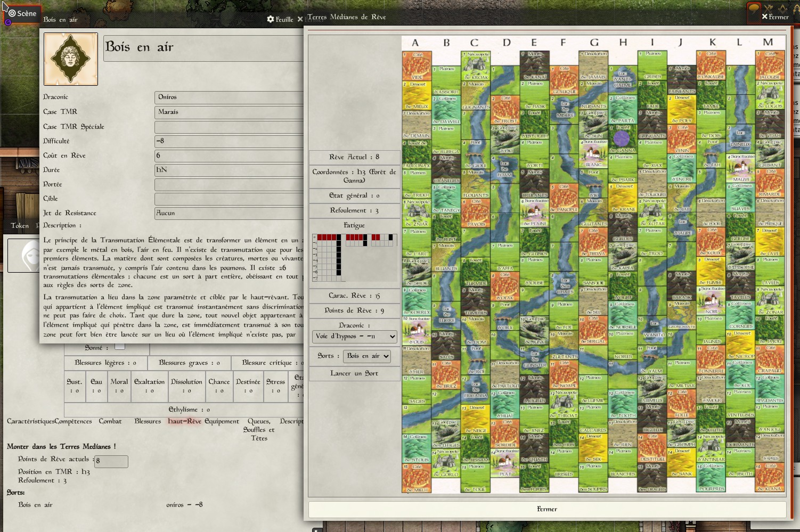Click the Cité Klana map tile

click(x=770, y=478)
